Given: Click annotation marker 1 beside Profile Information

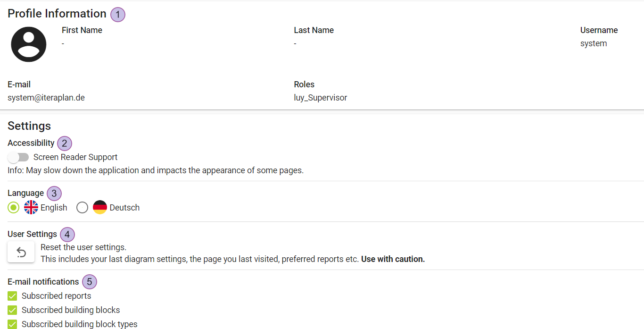Looking at the screenshot, I should [118, 15].
